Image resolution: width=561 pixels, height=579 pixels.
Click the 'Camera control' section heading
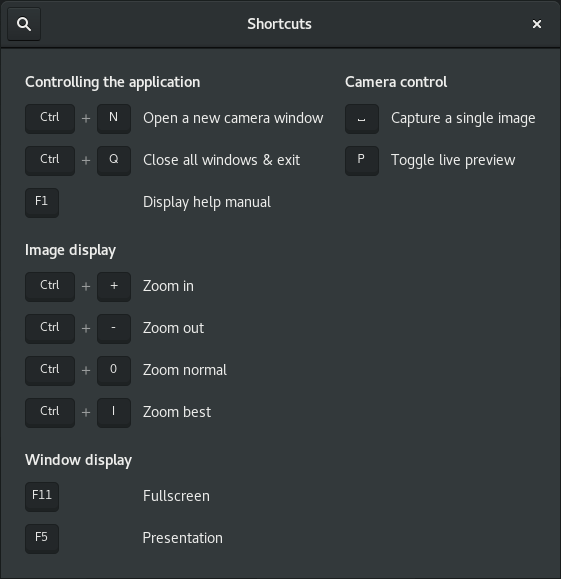(396, 82)
